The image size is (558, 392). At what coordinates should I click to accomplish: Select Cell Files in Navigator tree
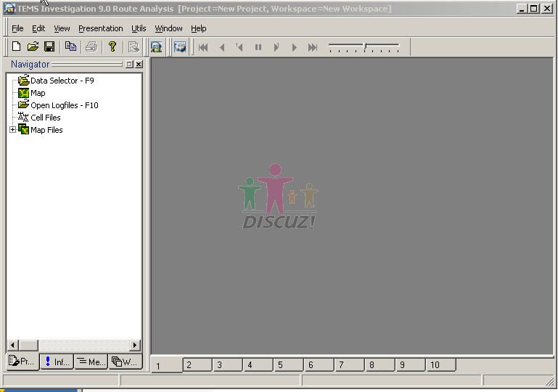pos(45,118)
